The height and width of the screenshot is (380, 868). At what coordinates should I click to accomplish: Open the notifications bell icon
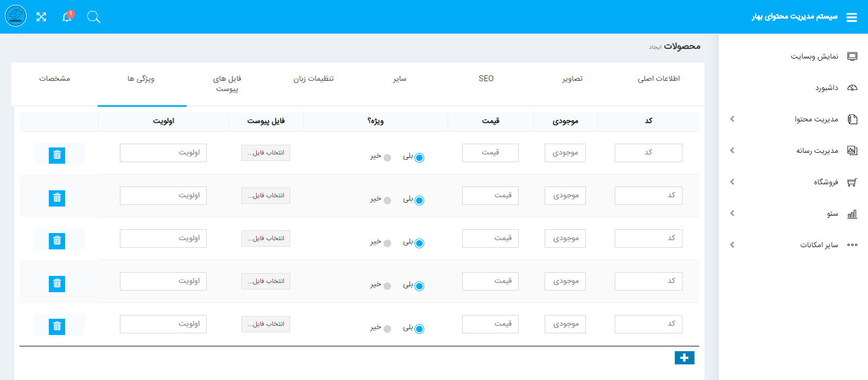[x=67, y=17]
